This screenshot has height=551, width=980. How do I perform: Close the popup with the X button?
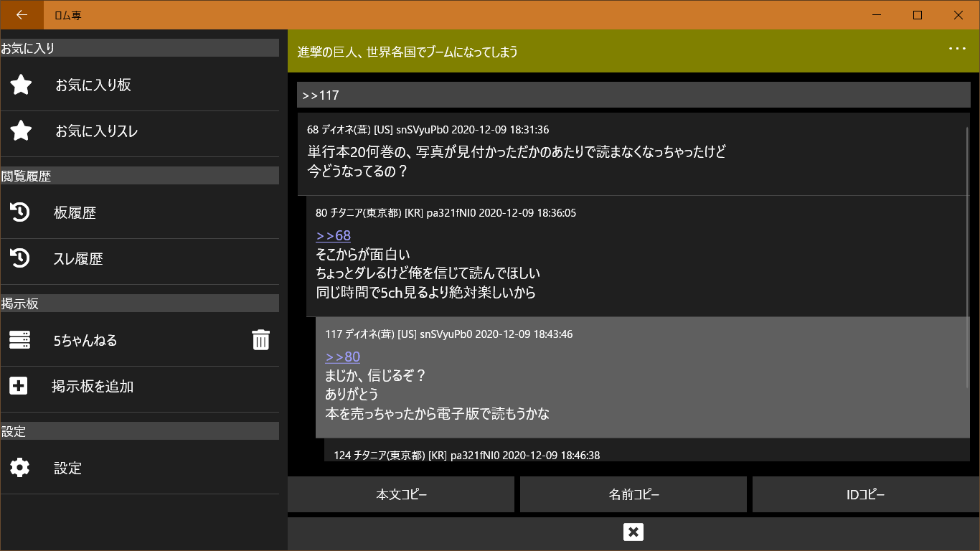coord(633,532)
